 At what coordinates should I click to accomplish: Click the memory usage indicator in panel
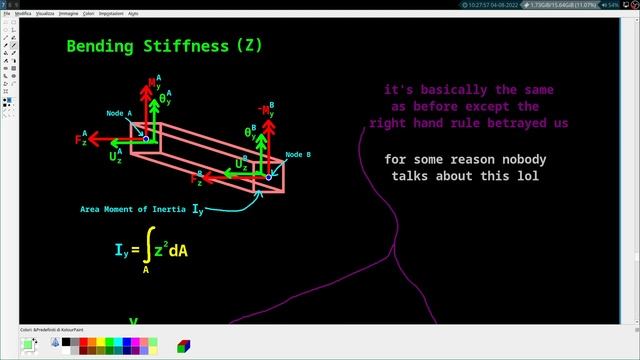pyautogui.click(x=561, y=5)
